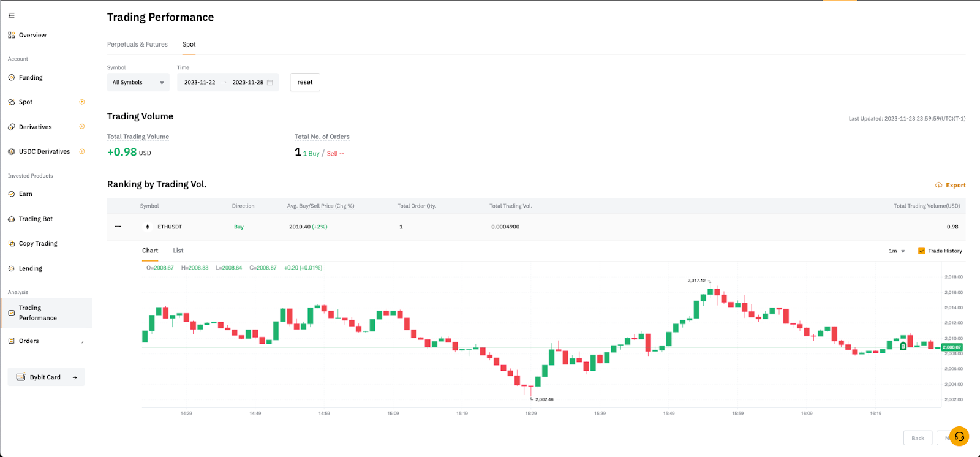Switch to Perpetuals & Futures tab
The width and height of the screenshot is (980, 457).
[x=137, y=45]
